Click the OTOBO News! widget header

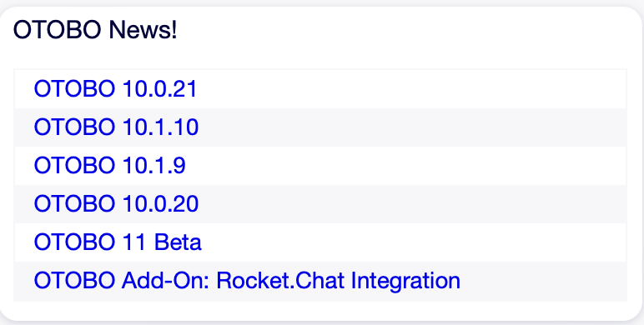click(x=95, y=30)
